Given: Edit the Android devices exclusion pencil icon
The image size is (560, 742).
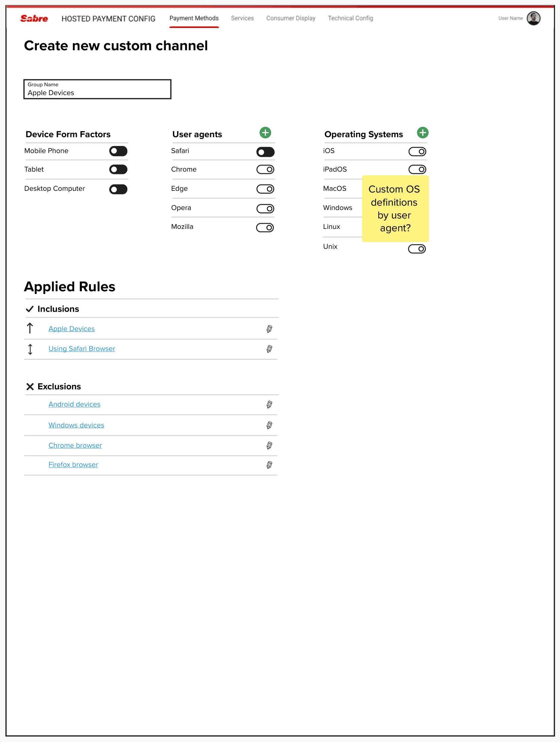Looking at the screenshot, I should (x=269, y=404).
